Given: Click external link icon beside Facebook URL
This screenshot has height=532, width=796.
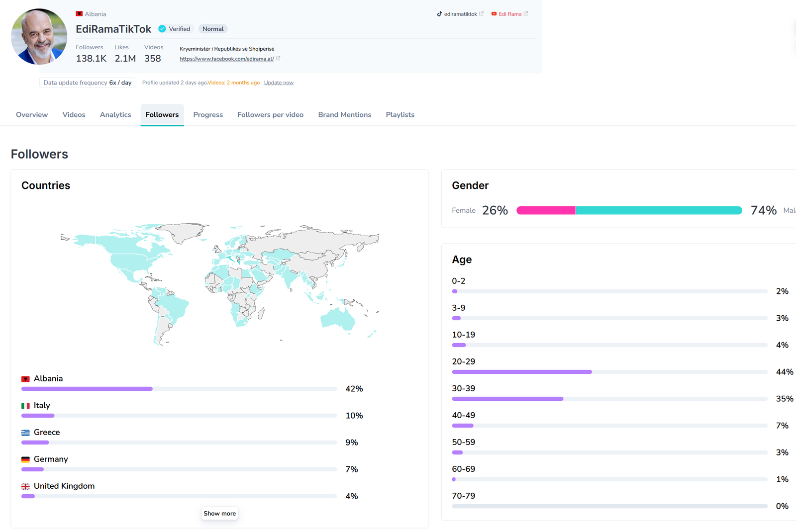Looking at the screenshot, I should click(278, 59).
